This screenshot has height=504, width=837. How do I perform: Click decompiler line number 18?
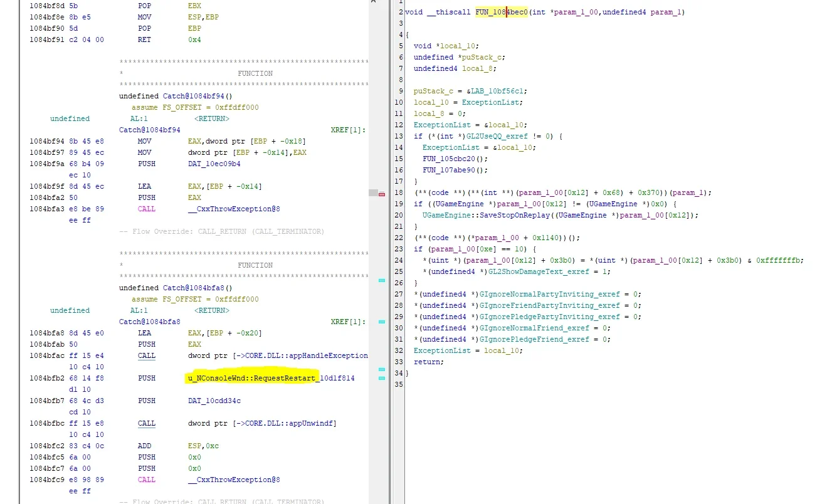tap(399, 192)
